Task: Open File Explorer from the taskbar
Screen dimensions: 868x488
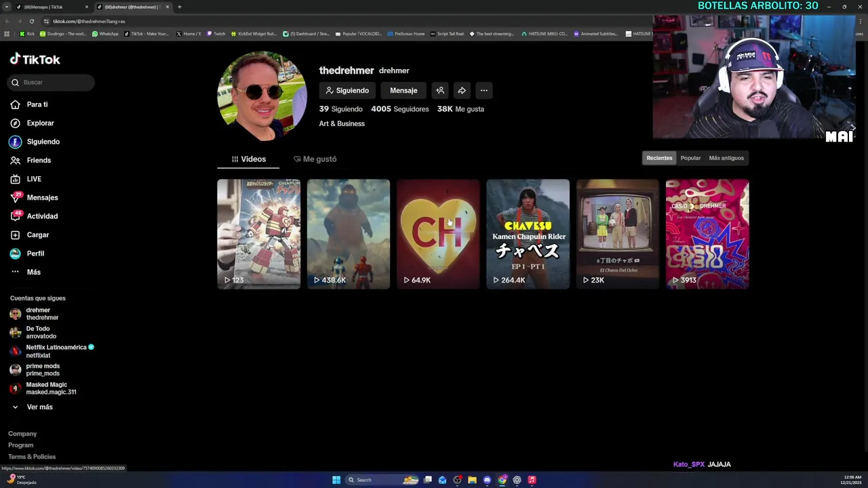Action: click(x=472, y=480)
